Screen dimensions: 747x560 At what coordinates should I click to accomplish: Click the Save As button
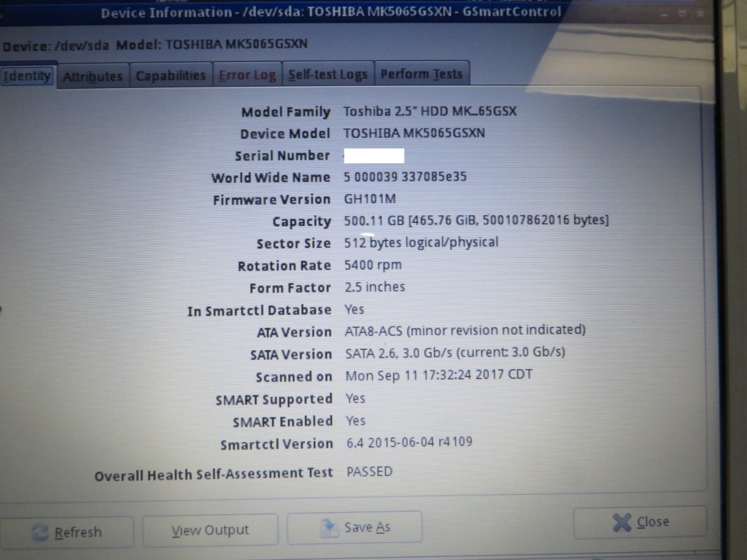[x=355, y=526]
